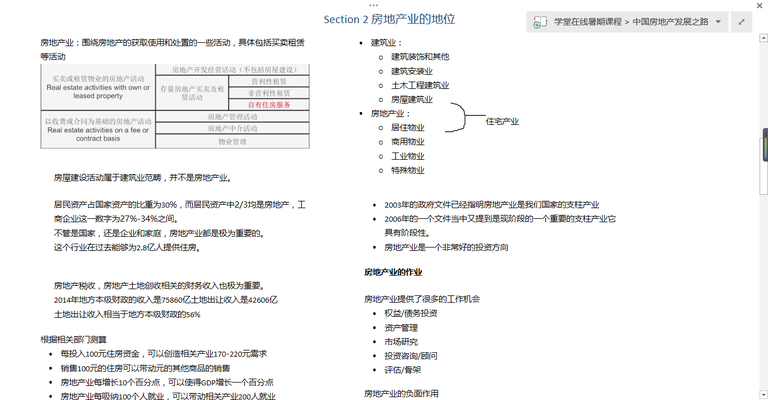This screenshot has height=400, width=768.
Task: Select the real estate activities table image
Action: point(174,106)
